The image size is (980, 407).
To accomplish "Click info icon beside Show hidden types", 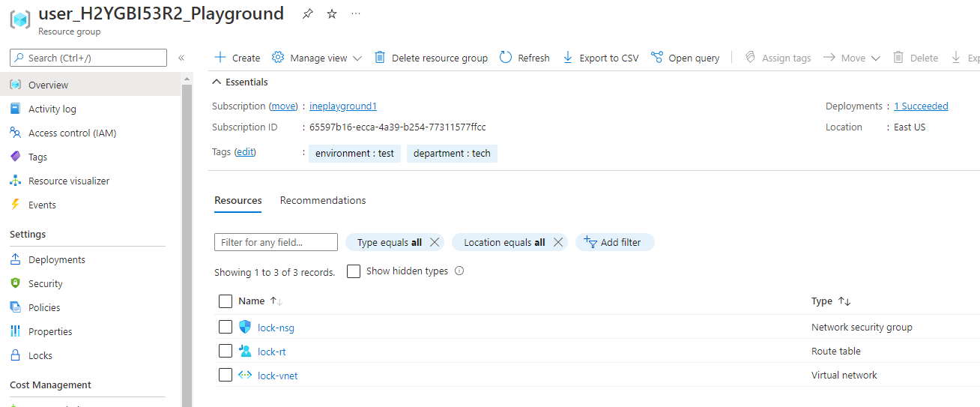I will click(459, 271).
